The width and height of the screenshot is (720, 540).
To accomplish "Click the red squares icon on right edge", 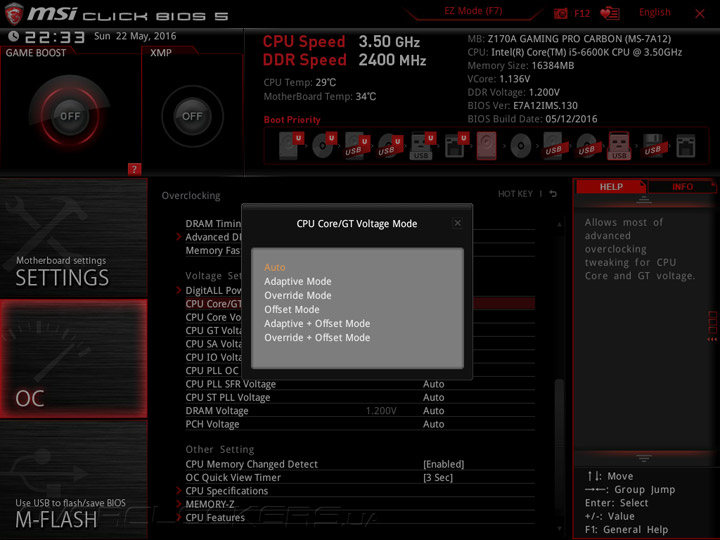I will pos(712,322).
